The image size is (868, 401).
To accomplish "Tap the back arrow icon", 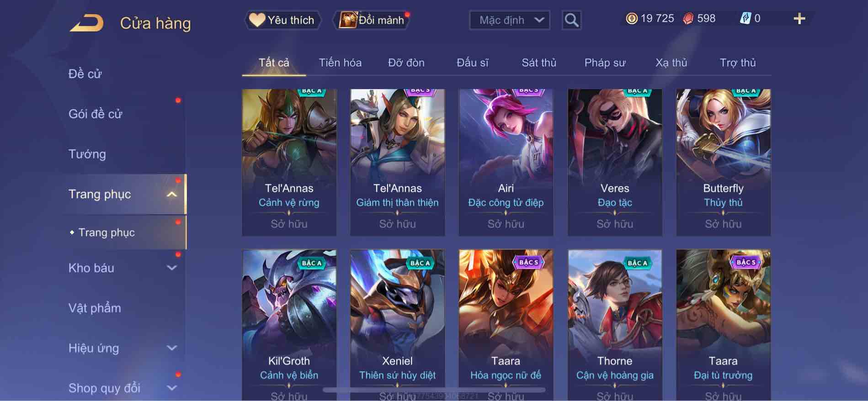I will [86, 23].
